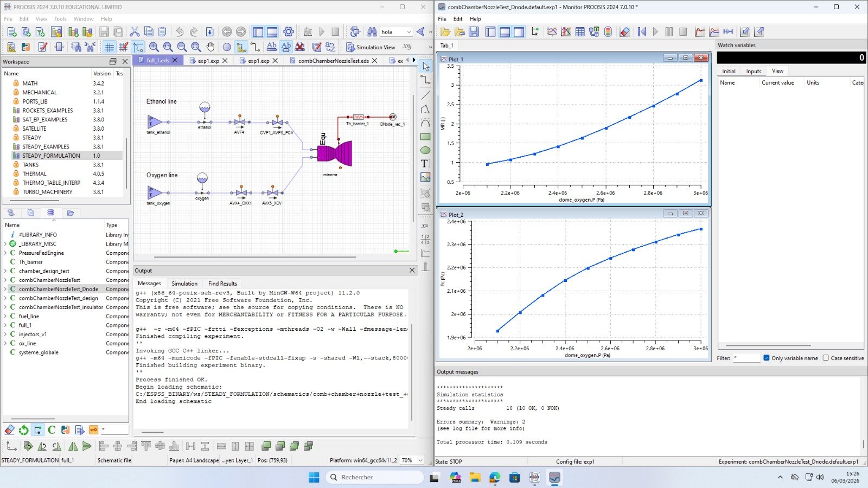The width and height of the screenshot is (868, 488).
Task: Select the rectangle drawing tool
Action: click(425, 137)
